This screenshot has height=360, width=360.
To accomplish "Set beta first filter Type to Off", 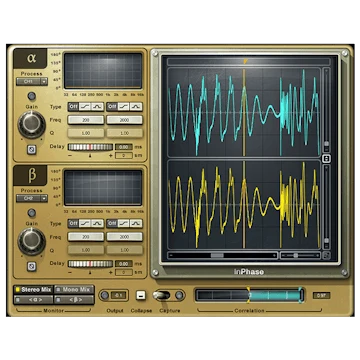I will 73,223.
